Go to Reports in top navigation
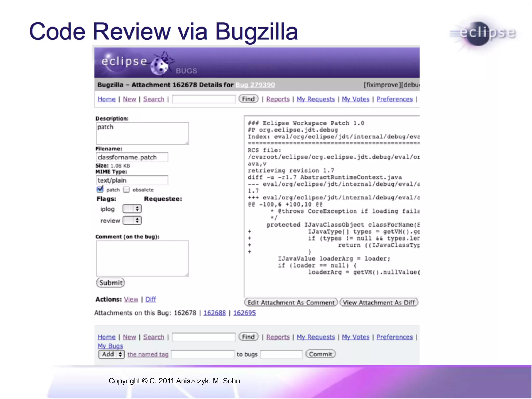This screenshot has width=532, height=399. click(278, 99)
